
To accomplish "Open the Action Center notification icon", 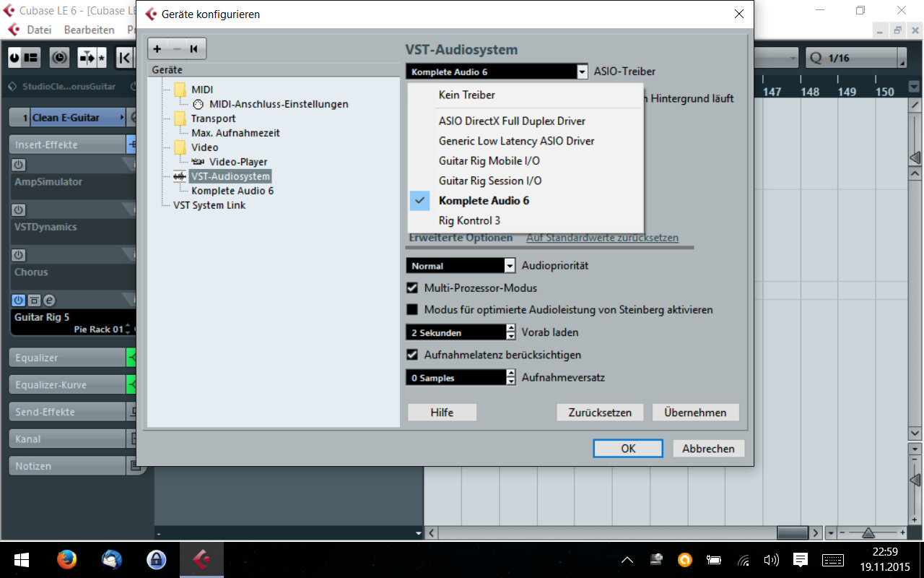I will click(x=801, y=559).
